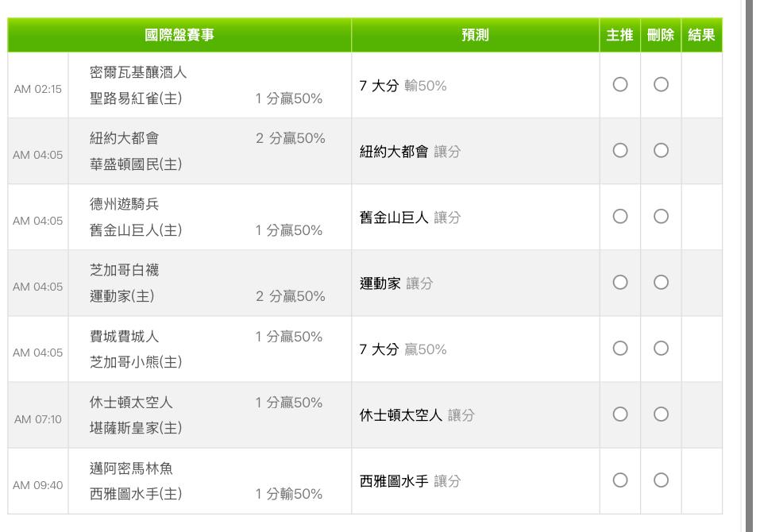Select 刪除 radio for 德州遊騎兵 game
Image resolution: width=760 pixels, height=532 pixels.
pyautogui.click(x=661, y=217)
